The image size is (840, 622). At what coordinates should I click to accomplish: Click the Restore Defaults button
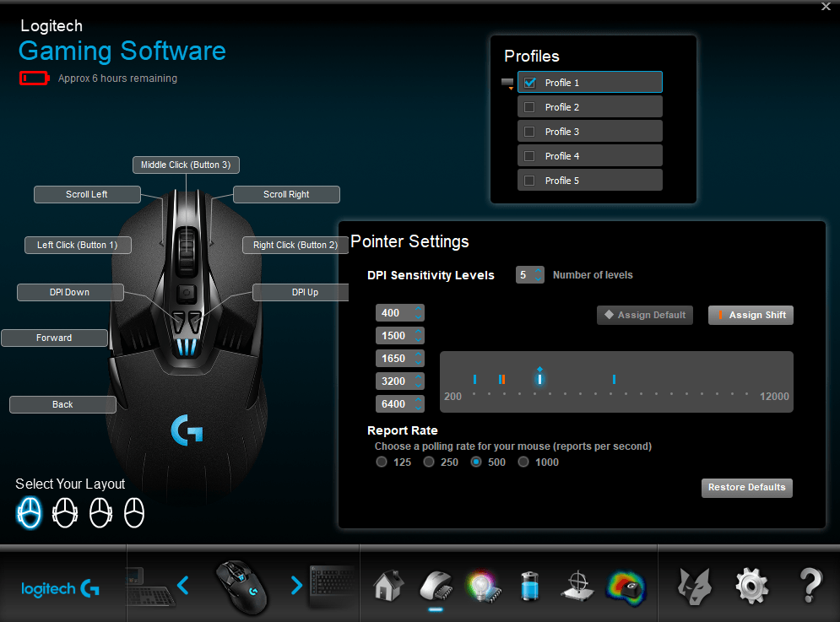coord(746,488)
